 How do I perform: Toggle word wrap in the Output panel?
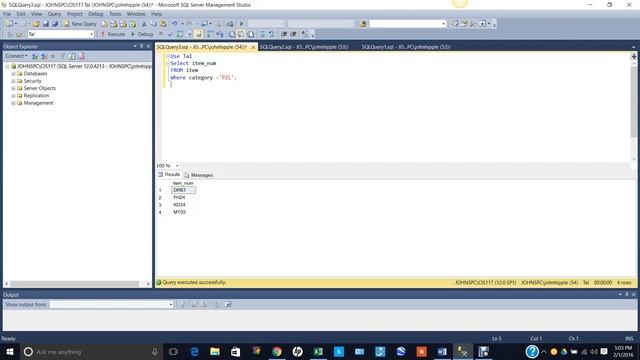228,304
